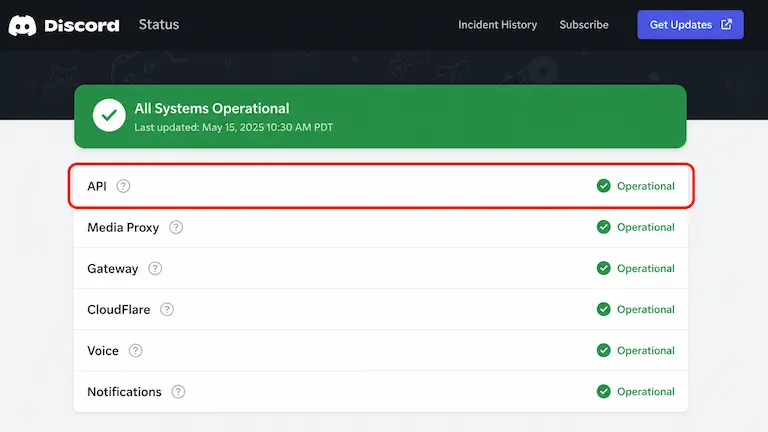Click the Get Updates button
The height and width of the screenshot is (432, 768).
[x=690, y=24]
